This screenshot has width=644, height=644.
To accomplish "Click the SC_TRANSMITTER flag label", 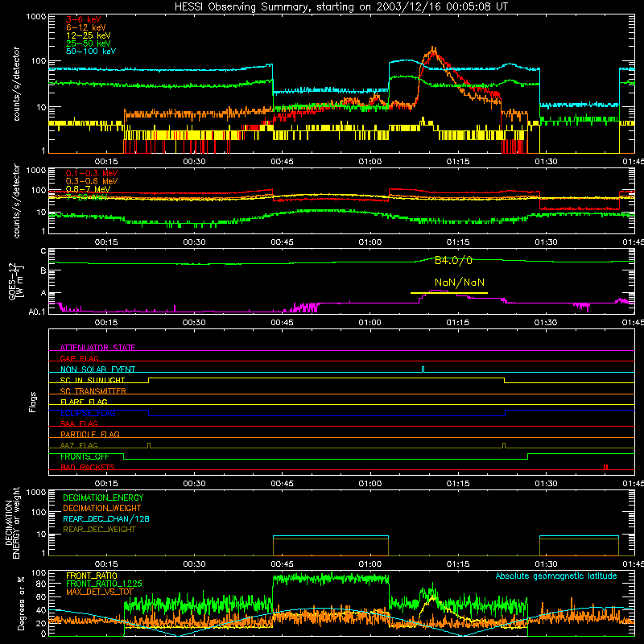I will (x=93, y=390).
